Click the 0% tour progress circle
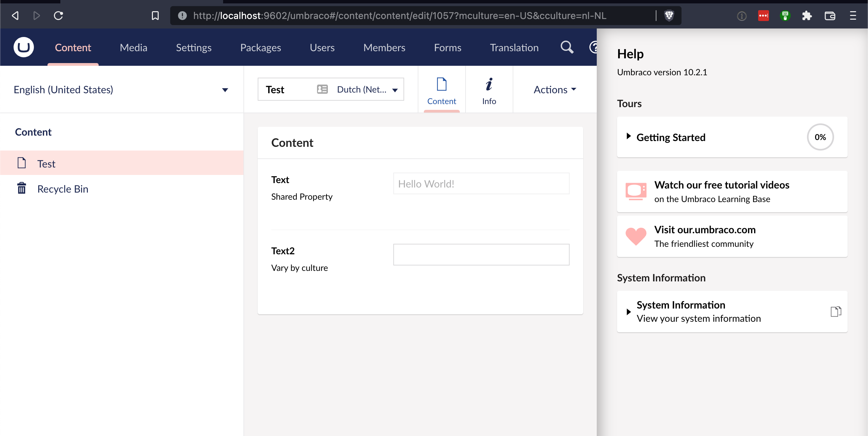Screen dimensions: 868x436 pyautogui.click(x=820, y=137)
